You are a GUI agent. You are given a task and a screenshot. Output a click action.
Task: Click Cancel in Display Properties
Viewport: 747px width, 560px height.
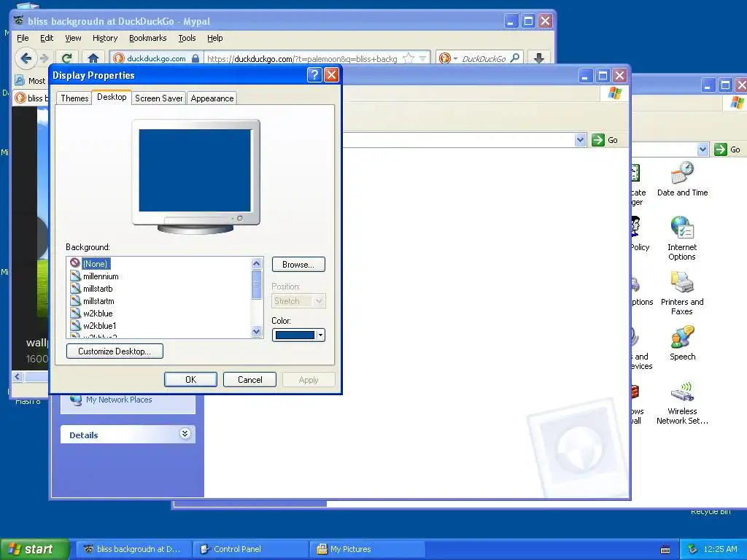tap(249, 379)
